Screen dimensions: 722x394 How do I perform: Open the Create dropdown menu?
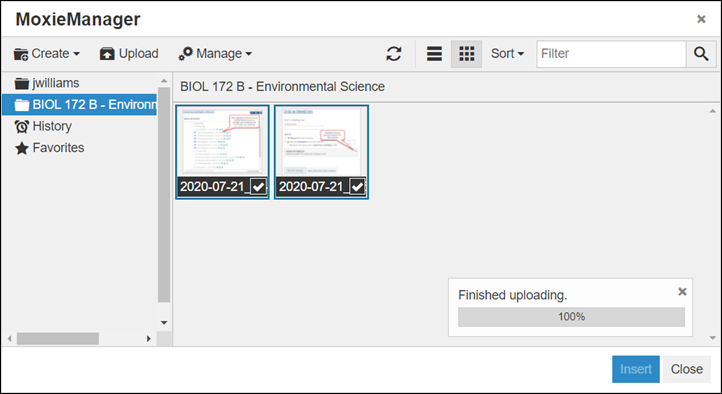tap(47, 54)
